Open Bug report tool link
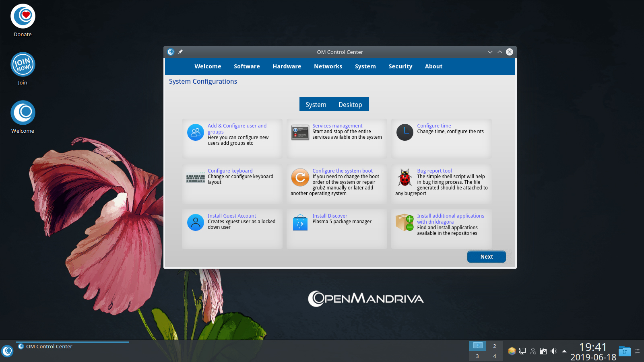 (x=434, y=171)
